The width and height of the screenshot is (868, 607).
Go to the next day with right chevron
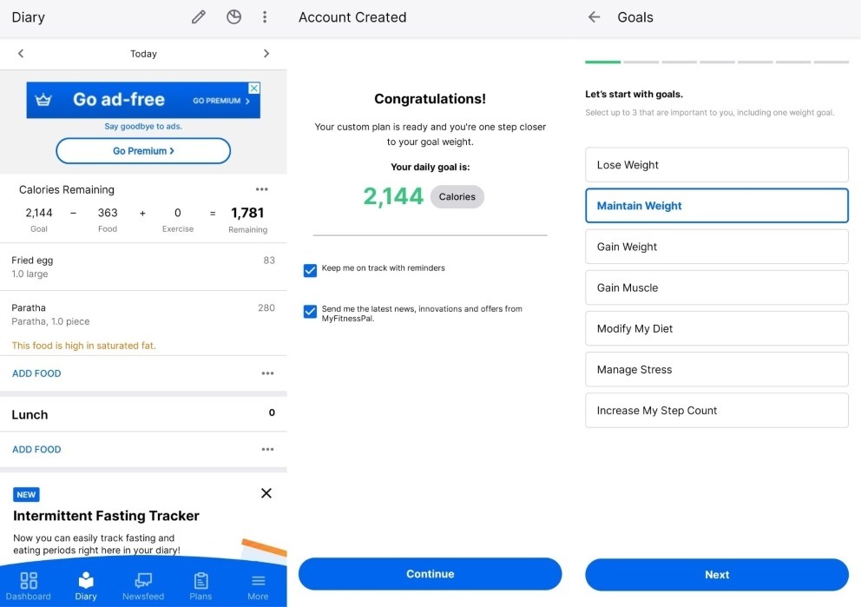pos(266,53)
